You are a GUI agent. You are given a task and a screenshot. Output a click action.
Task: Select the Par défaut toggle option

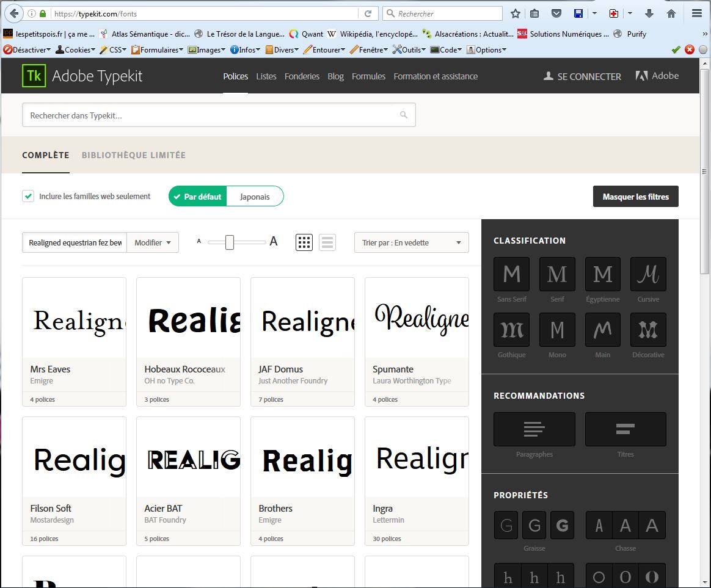click(x=197, y=197)
